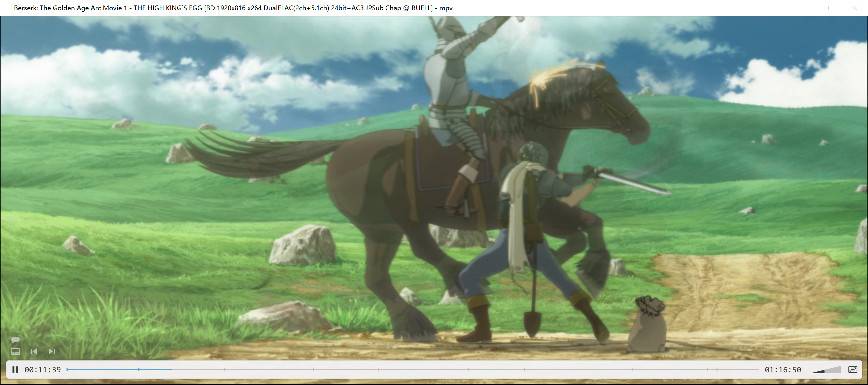Skip ahead to the next chapter
This screenshot has width=868, height=385.
point(52,351)
